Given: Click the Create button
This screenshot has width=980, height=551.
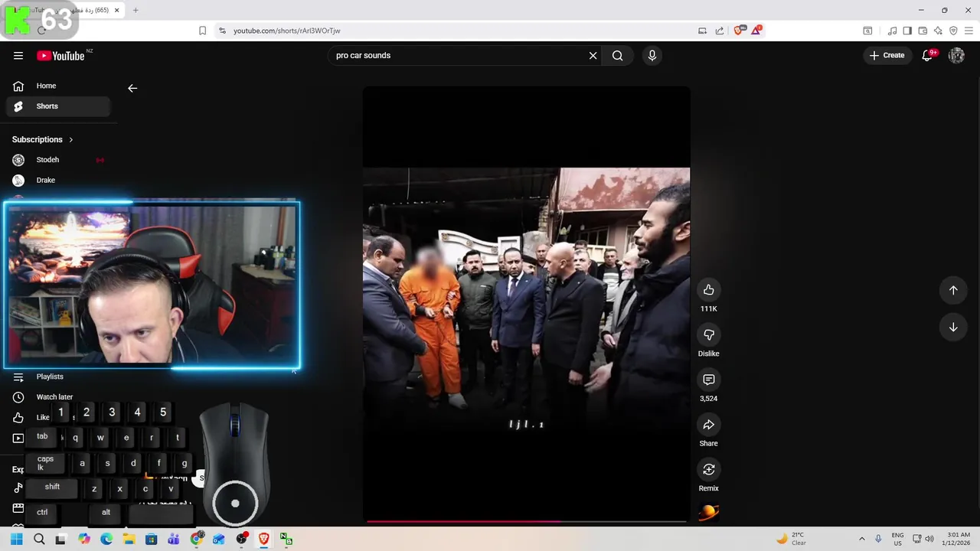Looking at the screenshot, I should pos(887,55).
